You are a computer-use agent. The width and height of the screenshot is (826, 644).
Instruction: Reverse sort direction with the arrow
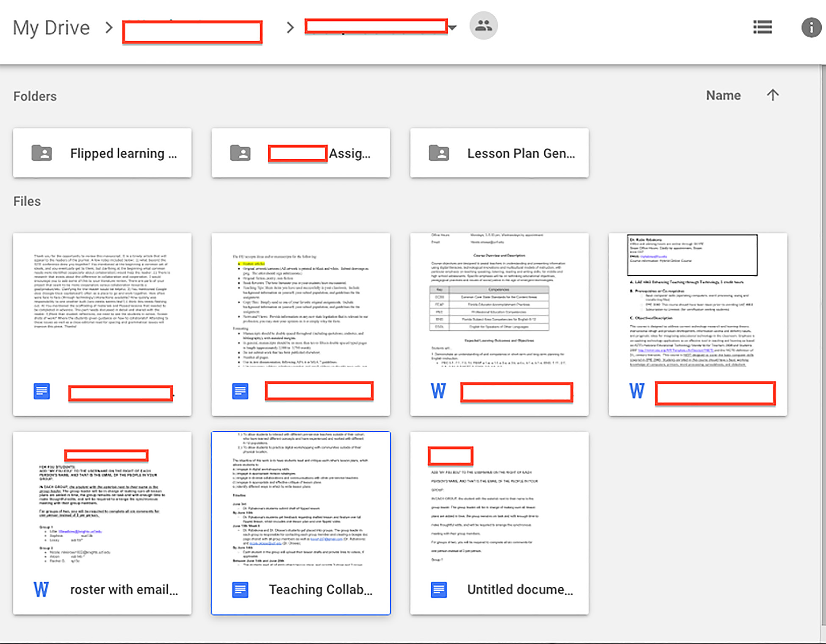pos(772,95)
